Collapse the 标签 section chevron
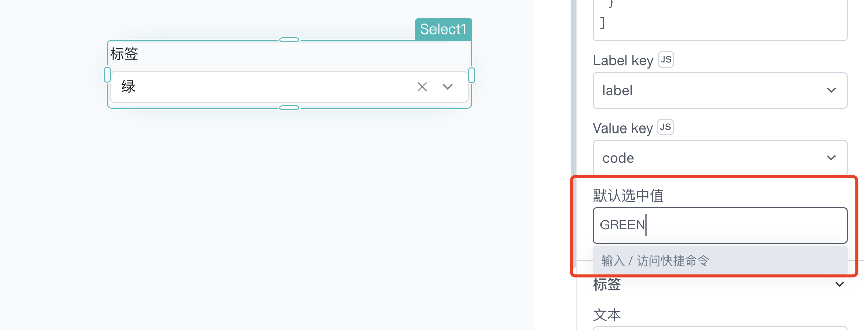Viewport: 868px width, 330px height. pyautogui.click(x=840, y=284)
